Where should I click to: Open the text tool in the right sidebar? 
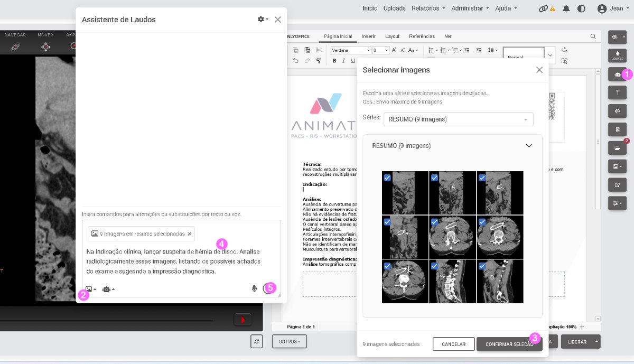[x=617, y=93]
